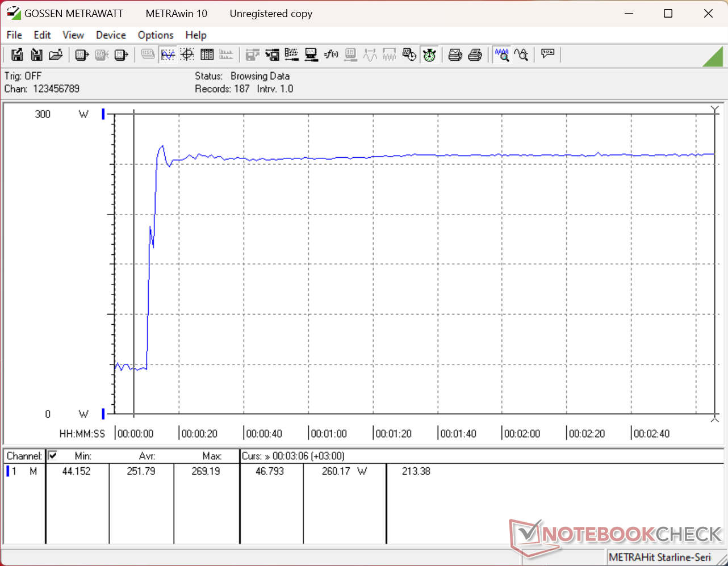
Task: Open channel settings list with screwdriver icon
Action: [x=292, y=54]
